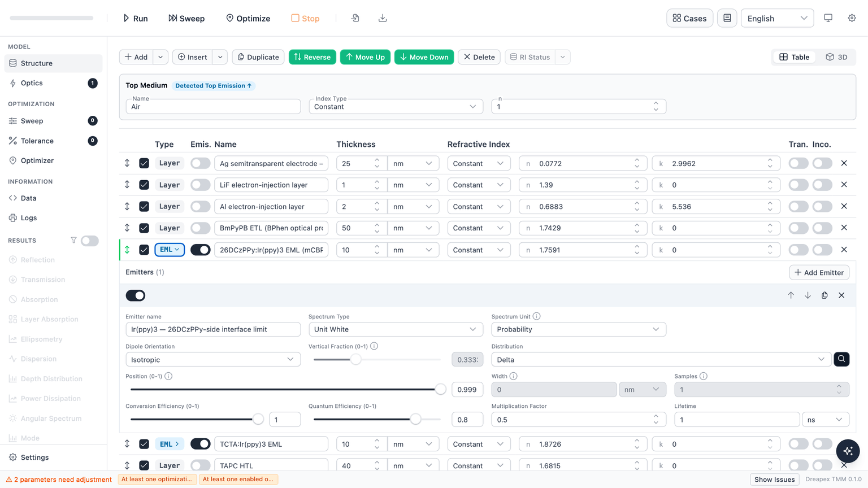The image size is (868, 488).
Task: Click Vertical Fraction info icon
Action: click(x=374, y=346)
